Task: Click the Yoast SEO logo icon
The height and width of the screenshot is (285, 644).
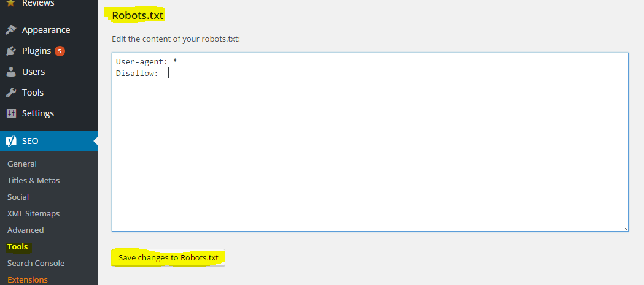Action: coord(11,141)
